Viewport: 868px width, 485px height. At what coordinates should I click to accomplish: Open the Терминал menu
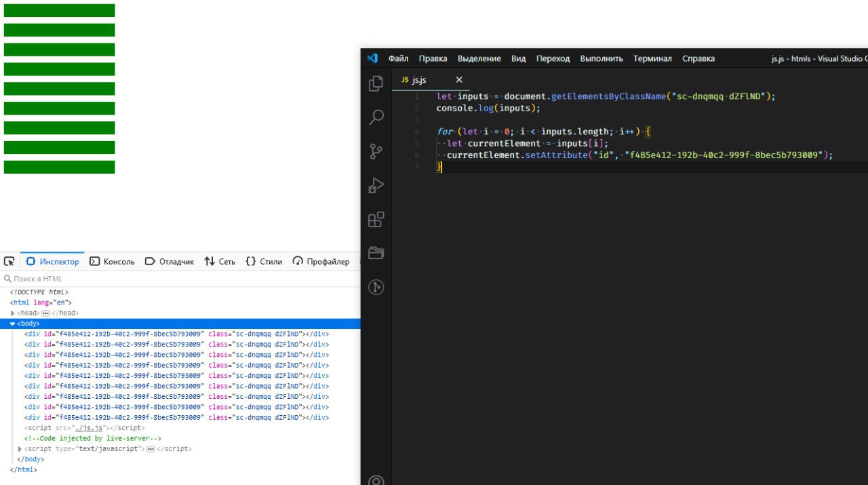click(652, 58)
